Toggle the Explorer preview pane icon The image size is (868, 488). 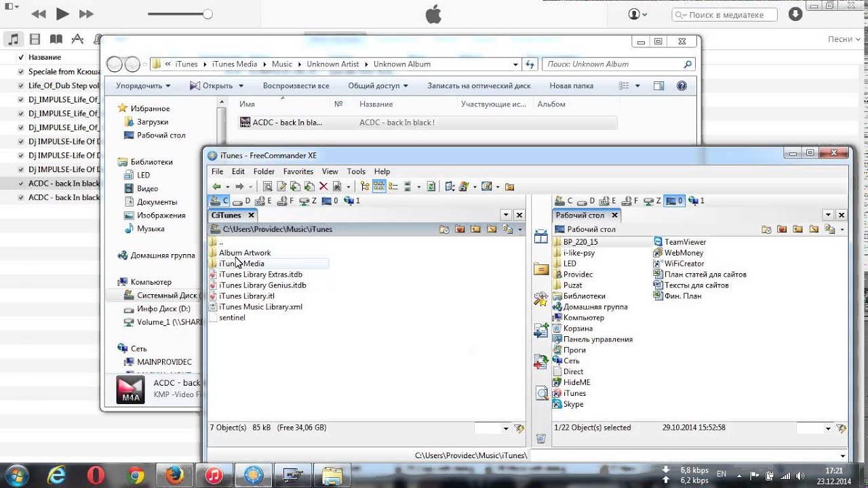pyautogui.click(x=658, y=86)
